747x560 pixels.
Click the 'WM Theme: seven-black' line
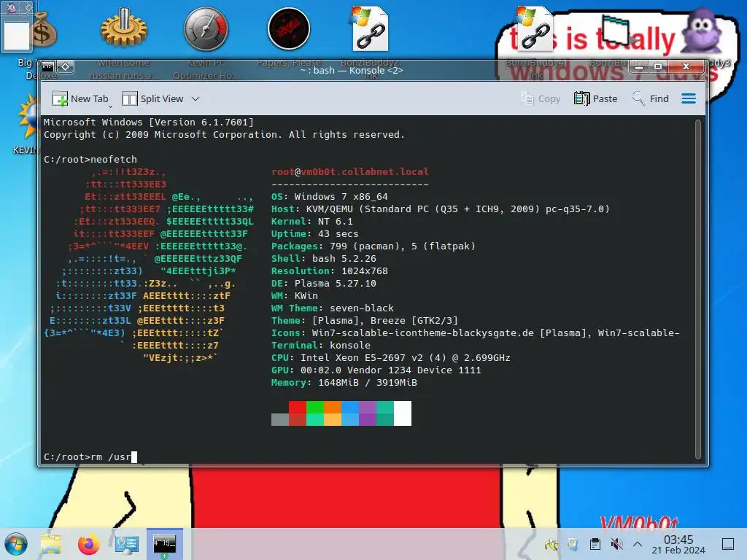click(x=333, y=308)
